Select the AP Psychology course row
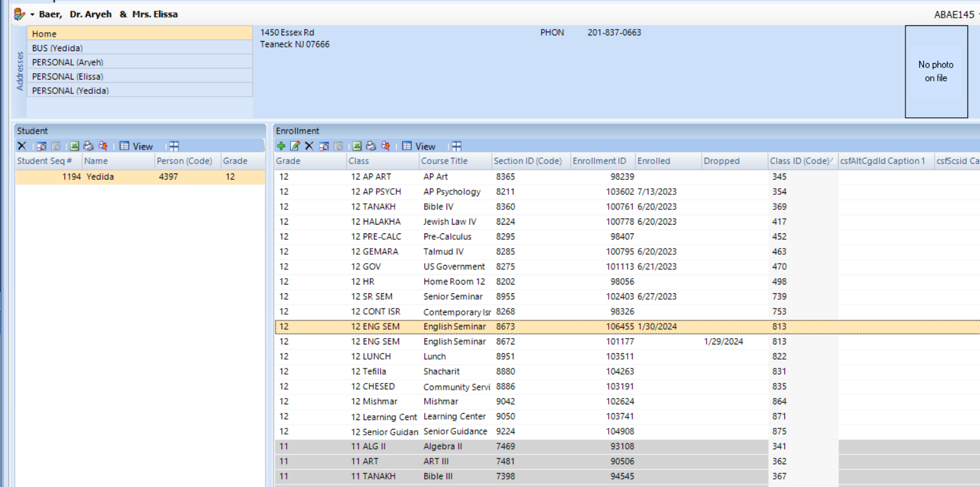The image size is (980, 487). tap(627, 192)
